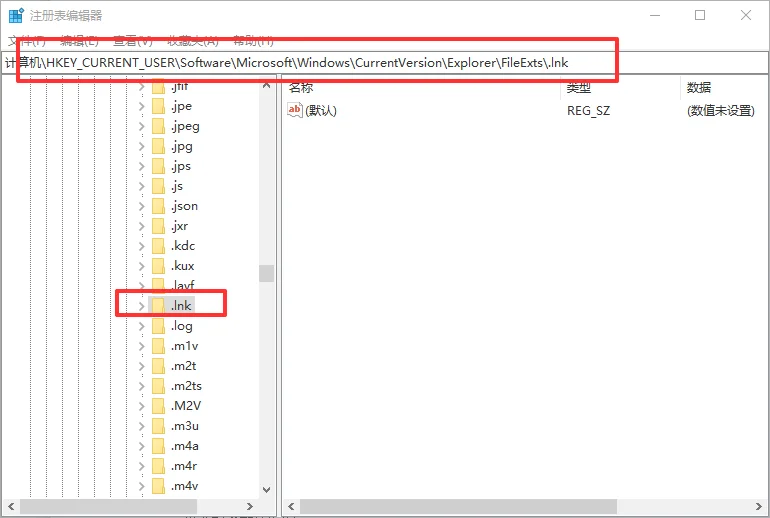Click the folder icon next to .jpeg

[158, 126]
